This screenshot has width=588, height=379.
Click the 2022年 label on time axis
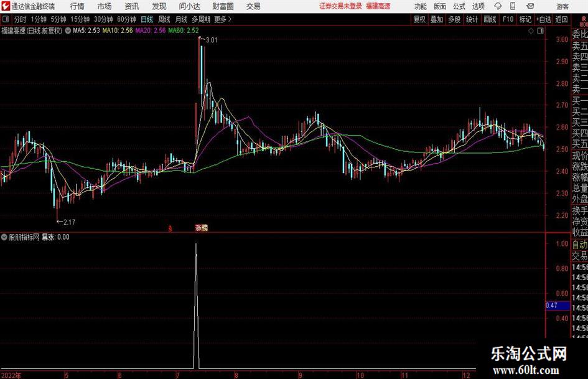pyautogui.click(x=11, y=375)
